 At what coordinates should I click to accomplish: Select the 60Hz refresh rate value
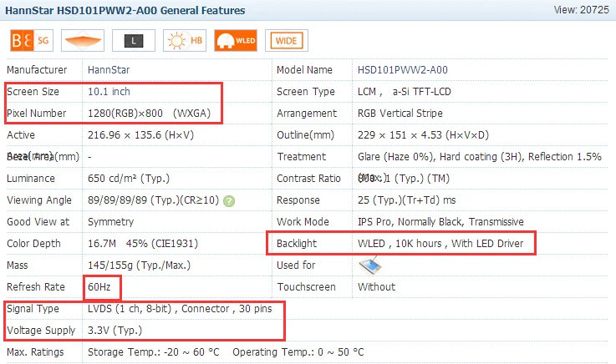pos(99,287)
